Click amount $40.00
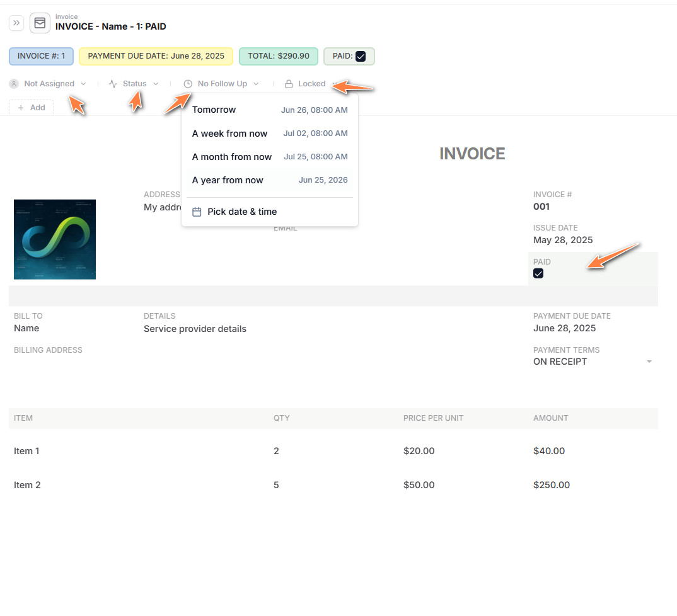This screenshot has width=677, height=616. [549, 451]
